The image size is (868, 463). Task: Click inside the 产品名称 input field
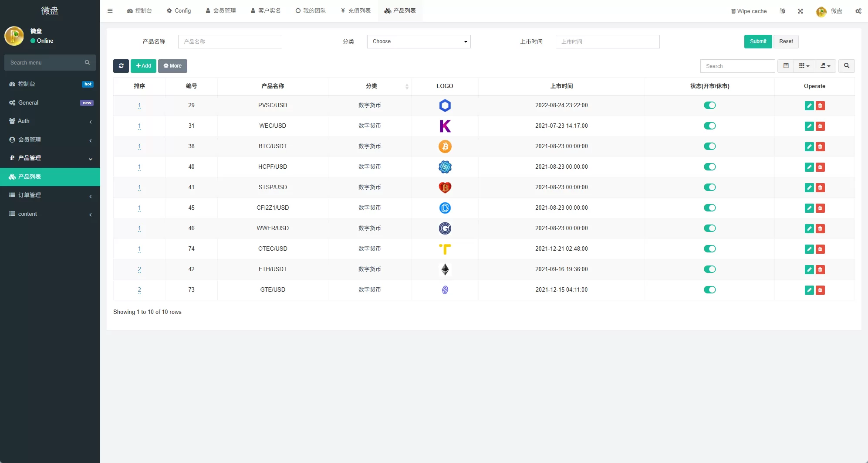coord(230,41)
